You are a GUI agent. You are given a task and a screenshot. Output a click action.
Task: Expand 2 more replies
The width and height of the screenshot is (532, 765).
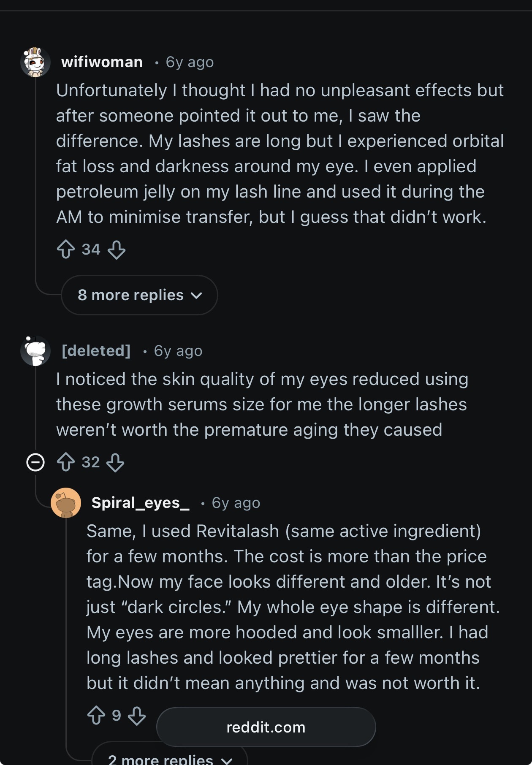pyautogui.click(x=169, y=759)
